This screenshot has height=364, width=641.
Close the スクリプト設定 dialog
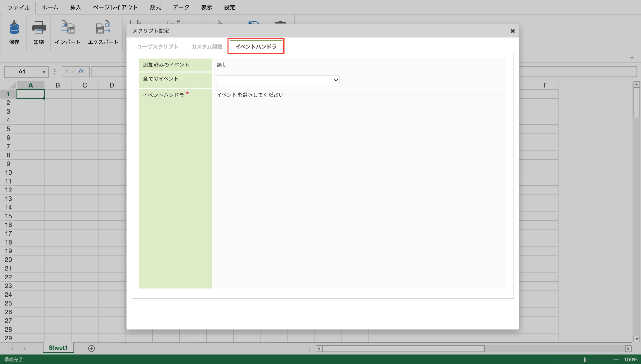pyautogui.click(x=513, y=31)
